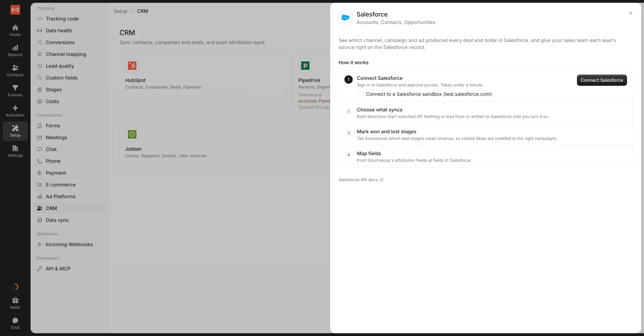Open Contacts in the left rail
Screen dimensions: 644x336
15,70
